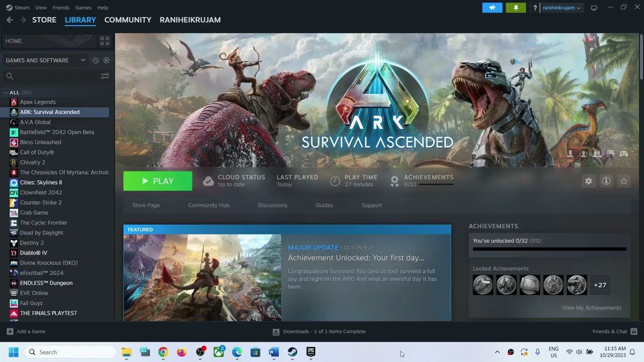
Task: Click the forward navigation arrow
Action: click(x=23, y=20)
